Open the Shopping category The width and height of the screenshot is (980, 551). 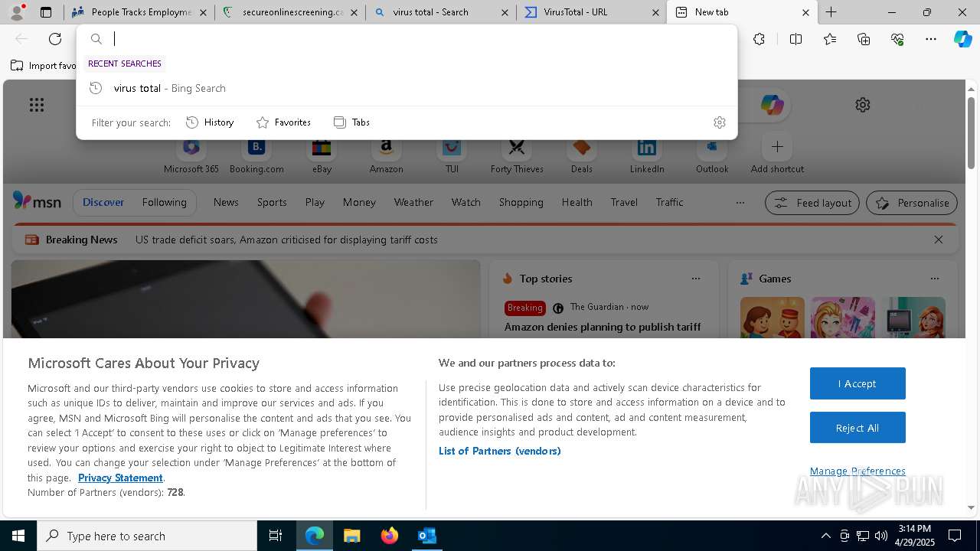coord(521,202)
